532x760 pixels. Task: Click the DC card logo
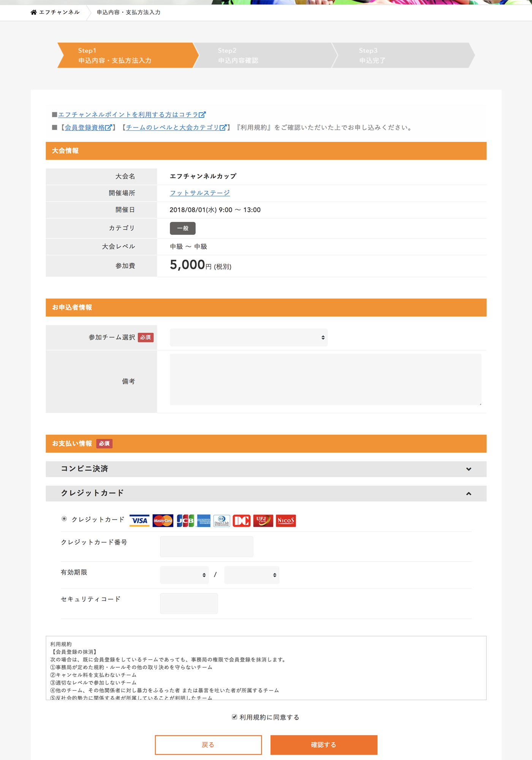tap(242, 520)
